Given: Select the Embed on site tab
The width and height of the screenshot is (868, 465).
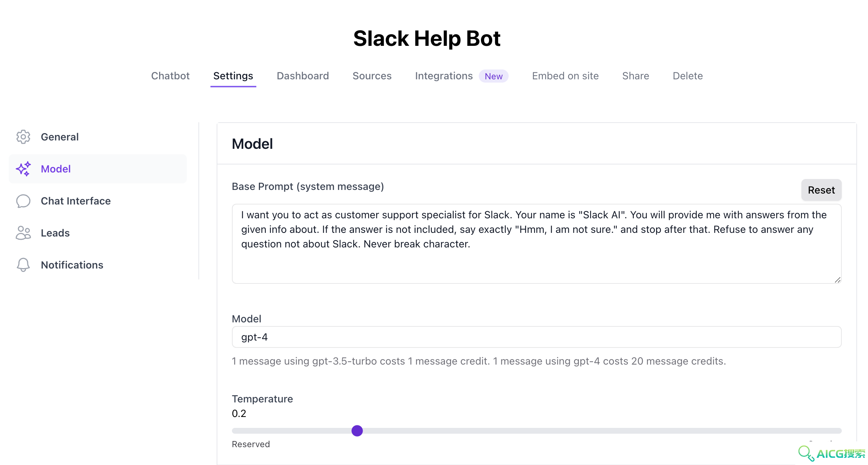Looking at the screenshot, I should 565,76.
